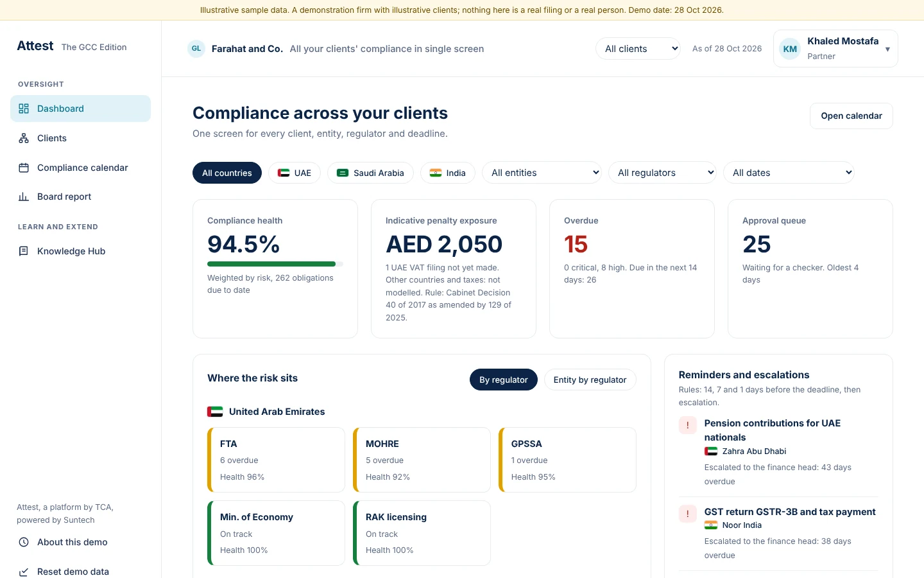This screenshot has width=924, height=578.
Task: Open the All clients dropdown
Action: (638, 49)
